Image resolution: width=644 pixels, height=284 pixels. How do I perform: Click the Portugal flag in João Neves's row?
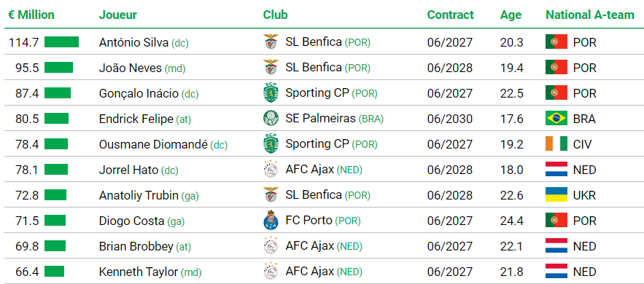pyautogui.click(x=556, y=67)
